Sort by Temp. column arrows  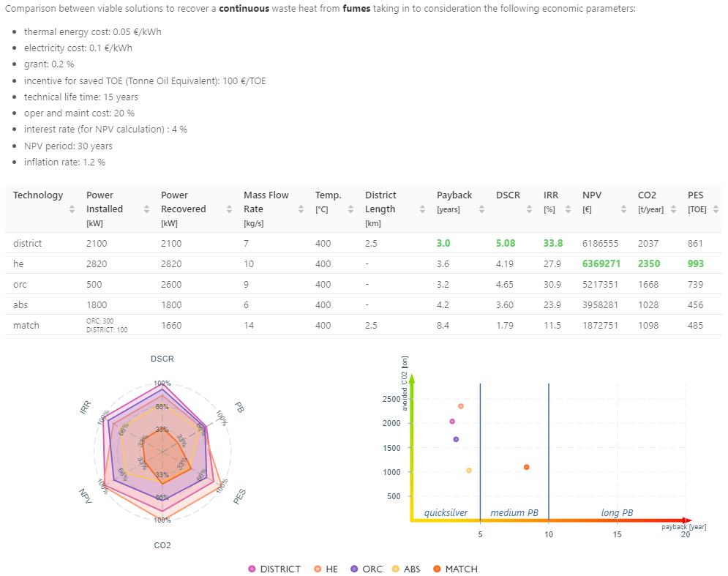351,209
